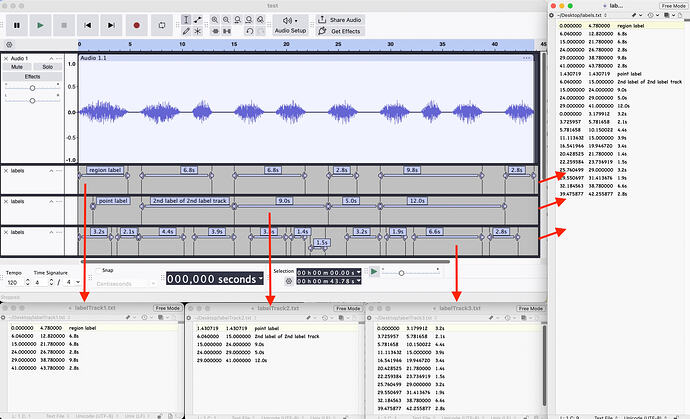Viewport: 690px width, 419px height.
Task: Click the greyed Redo icon
Action: point(261,31)
